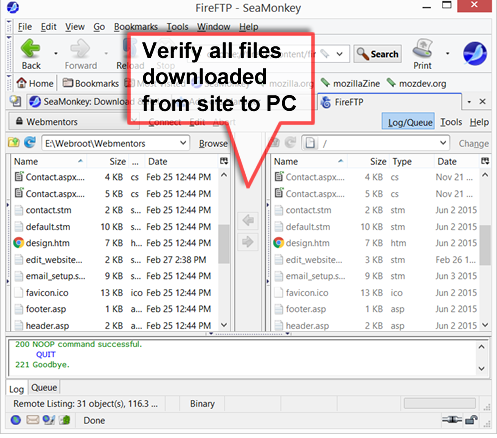Screen dimensions: 497x438
Task: Open the local column picker icon
Action: (224, 161)
